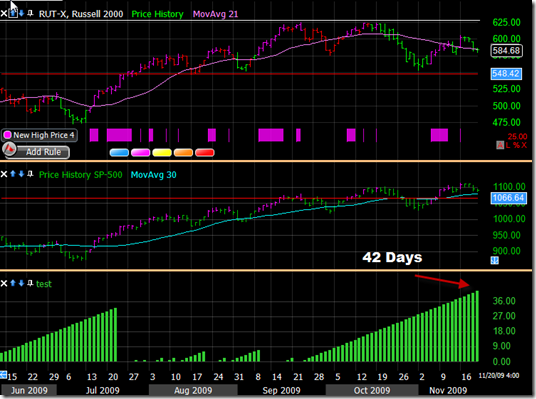Choose the magenta rule color pill
This screenshot has height=399, width=536.
click(x=140, y=152)
